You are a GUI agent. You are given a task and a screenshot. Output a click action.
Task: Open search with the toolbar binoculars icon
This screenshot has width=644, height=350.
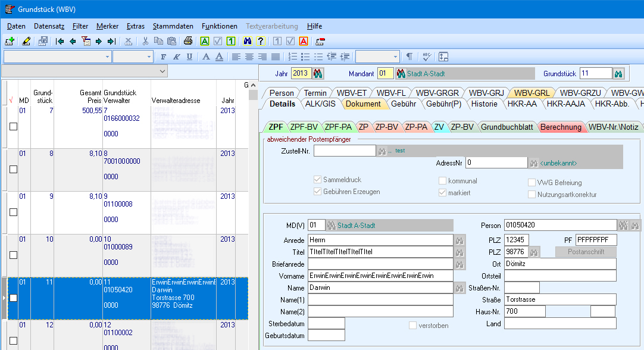pos(247,41)
